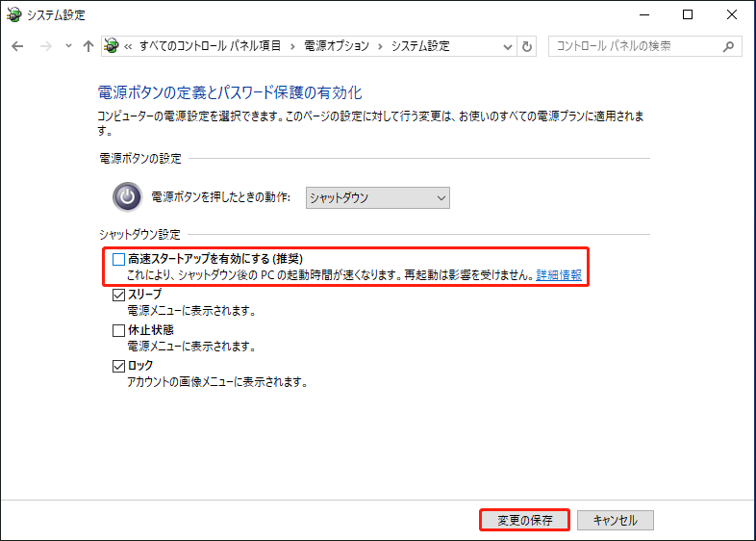756x541 pixels.
Task: Go up one level with up arrow
Action: coord(88,46)
